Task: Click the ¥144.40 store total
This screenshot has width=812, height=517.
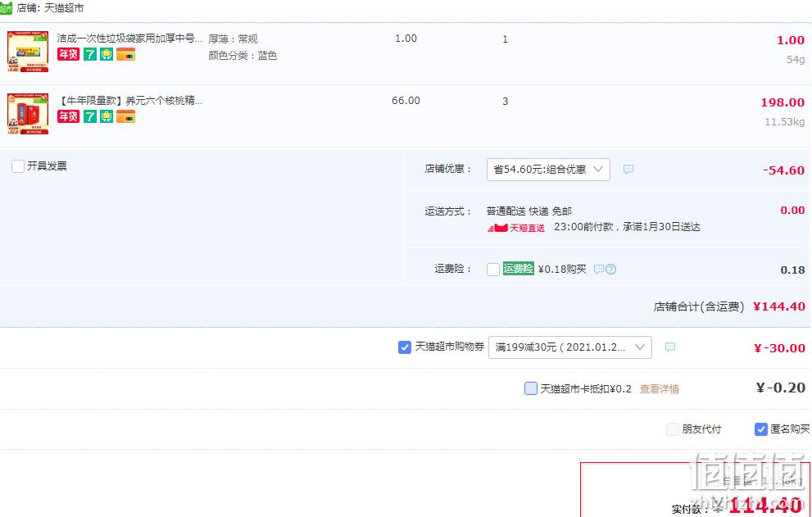Action: point(779,306)
